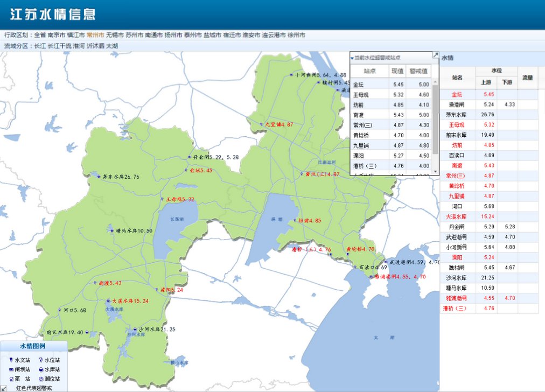Click the scroll up arrow in the warning stations list

[x=435, y=81]
